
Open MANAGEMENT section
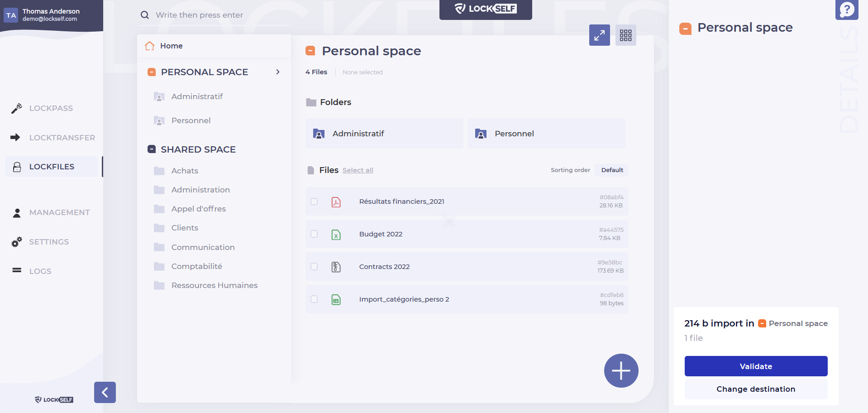click(x=59, y=212)
